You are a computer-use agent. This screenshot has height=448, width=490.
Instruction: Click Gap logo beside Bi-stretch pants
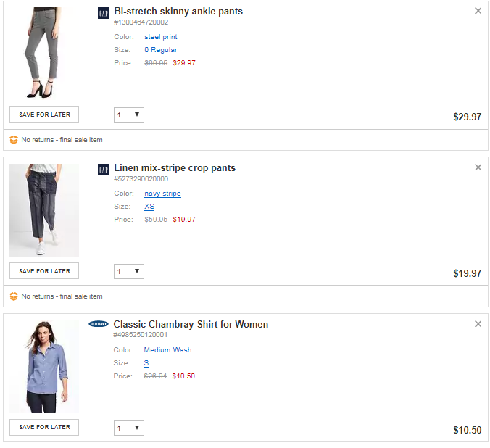coord(103,12)
